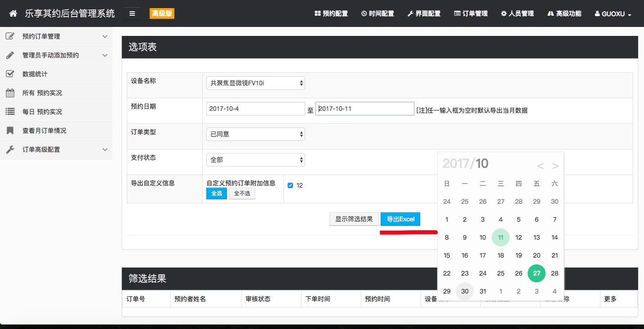644x329 pixels.
Task: Select date 27 on the calendar
Action: (537, 273)
